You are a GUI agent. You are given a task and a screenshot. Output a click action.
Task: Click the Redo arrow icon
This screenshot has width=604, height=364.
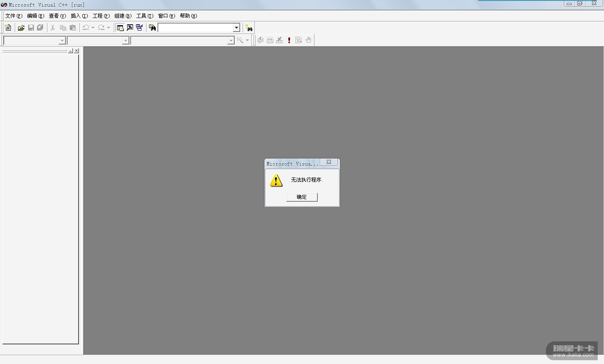101,28
